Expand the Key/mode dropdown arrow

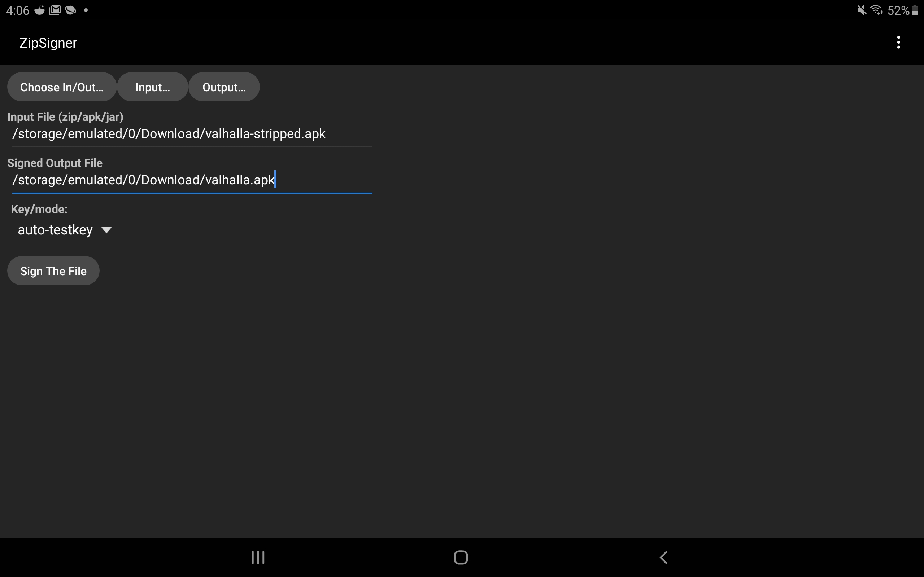pos(106,230)
